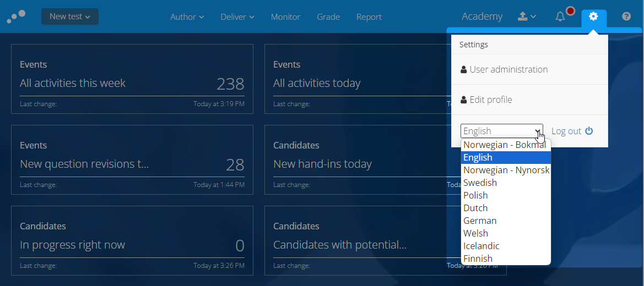
Task: Select Welsh language option
Action: pyautogui.click(x=506, y=234)
